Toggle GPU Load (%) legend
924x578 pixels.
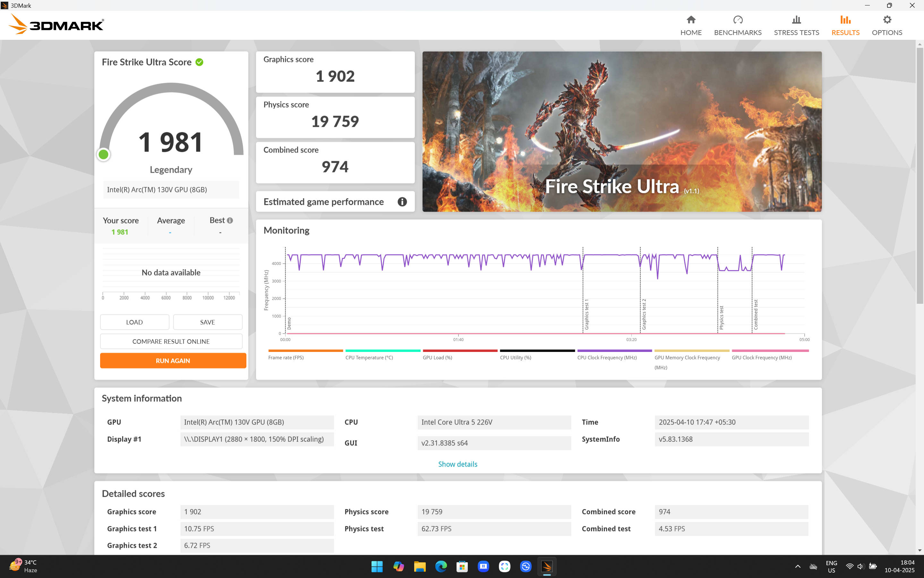point(460,355)
